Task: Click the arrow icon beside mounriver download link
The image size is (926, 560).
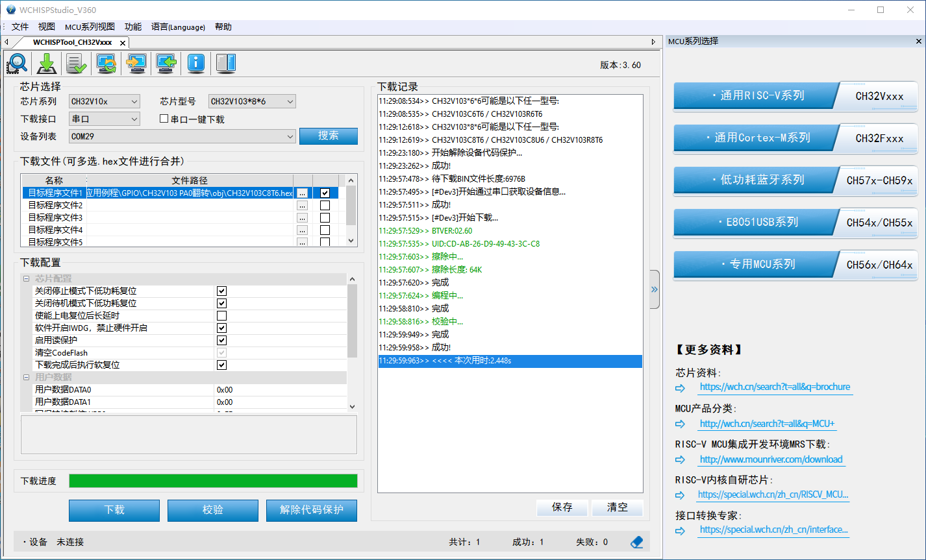Action: [x=680, y=459]
